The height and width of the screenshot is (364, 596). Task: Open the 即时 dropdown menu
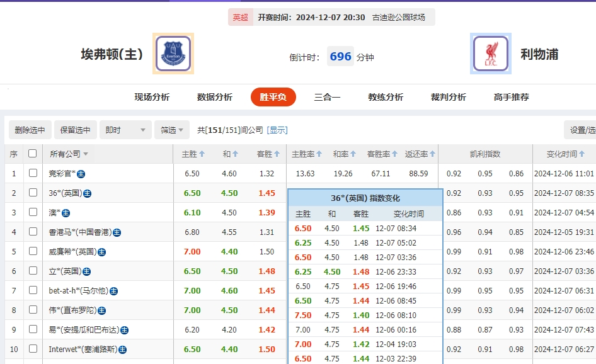point(125,129)
